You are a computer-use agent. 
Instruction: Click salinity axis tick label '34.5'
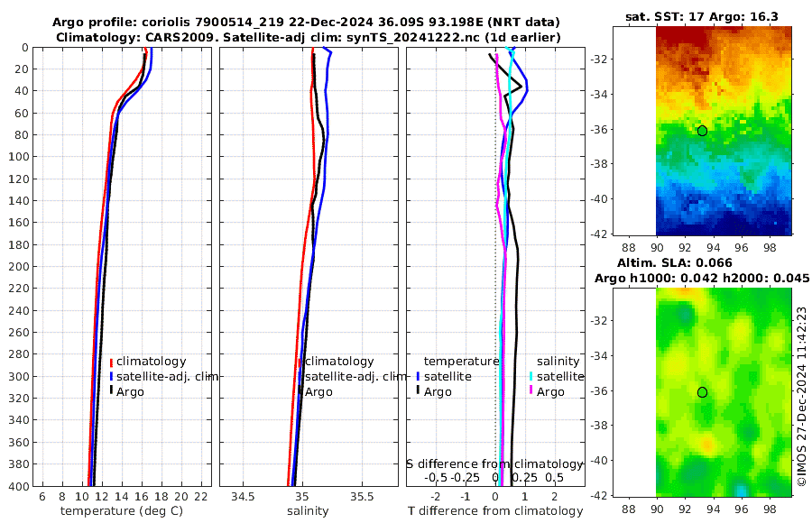243,497
